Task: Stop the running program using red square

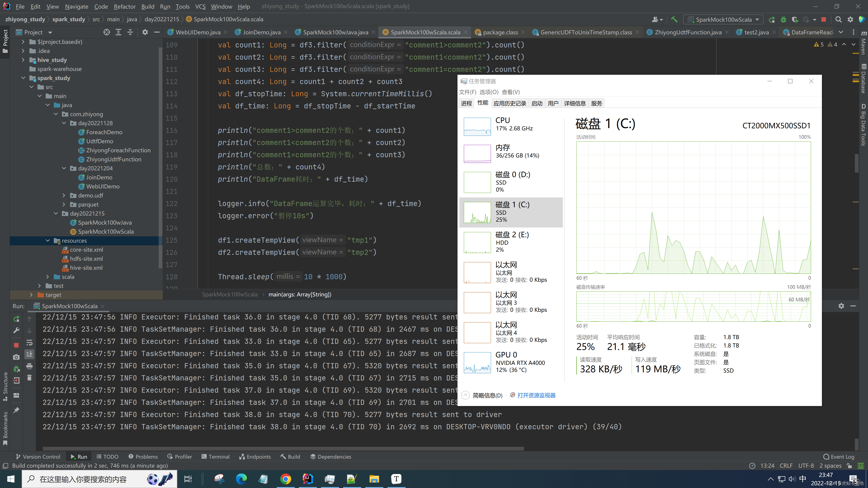Action: coord(823,19)
